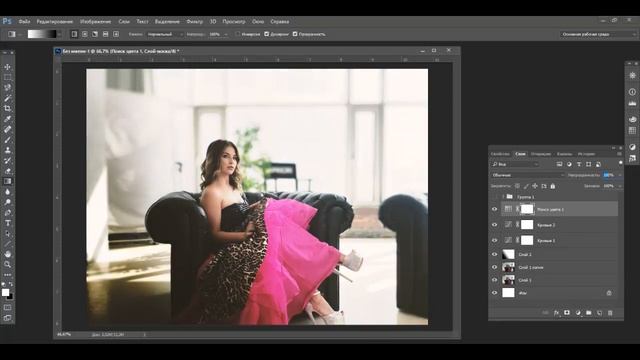Select the Crop tool
The width and height of the screenshot is (640, 360).
point(7,108)
